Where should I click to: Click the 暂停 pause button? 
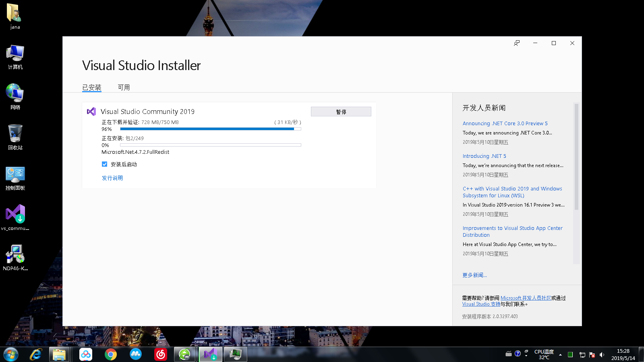click(x=341, y=112)
